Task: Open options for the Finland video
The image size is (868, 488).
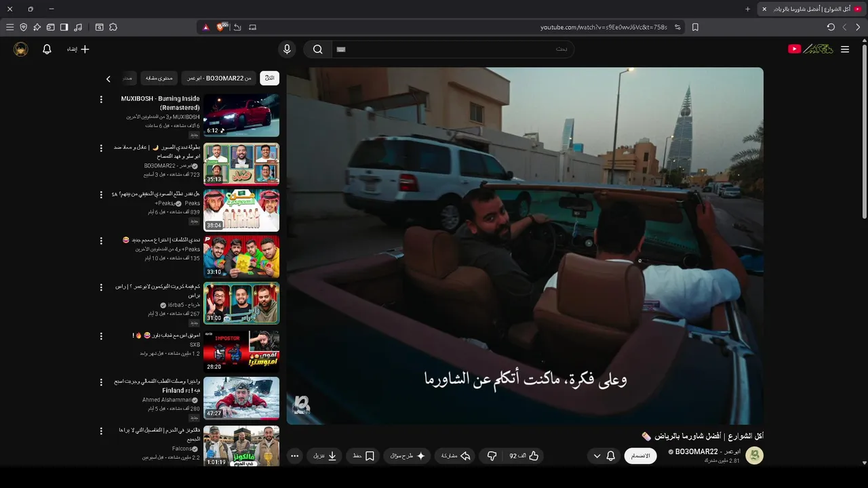Action: tap(101, 382)
